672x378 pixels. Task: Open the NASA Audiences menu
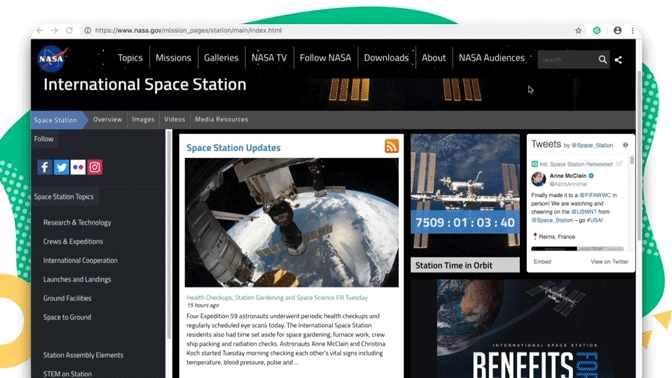pos(492,58)
